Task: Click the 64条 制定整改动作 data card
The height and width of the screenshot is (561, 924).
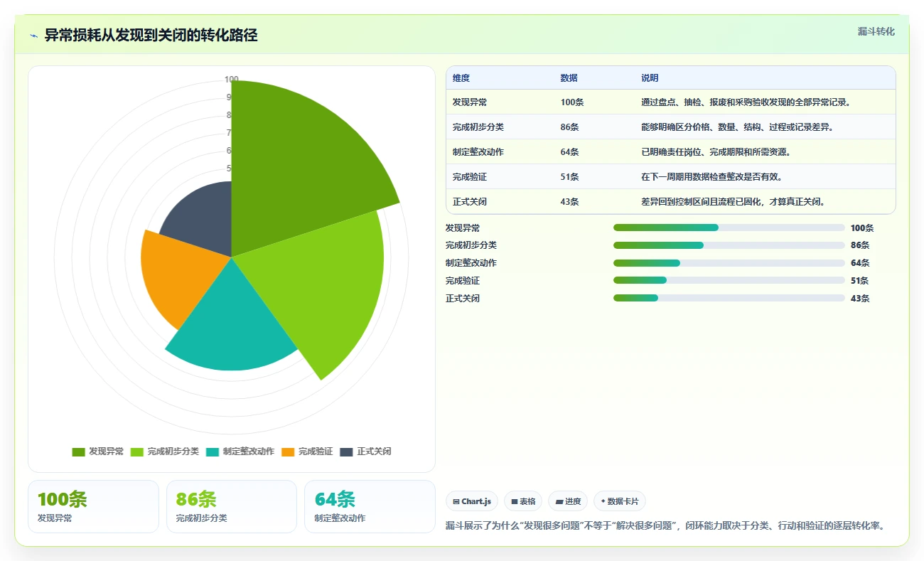Action: (370, 506)
